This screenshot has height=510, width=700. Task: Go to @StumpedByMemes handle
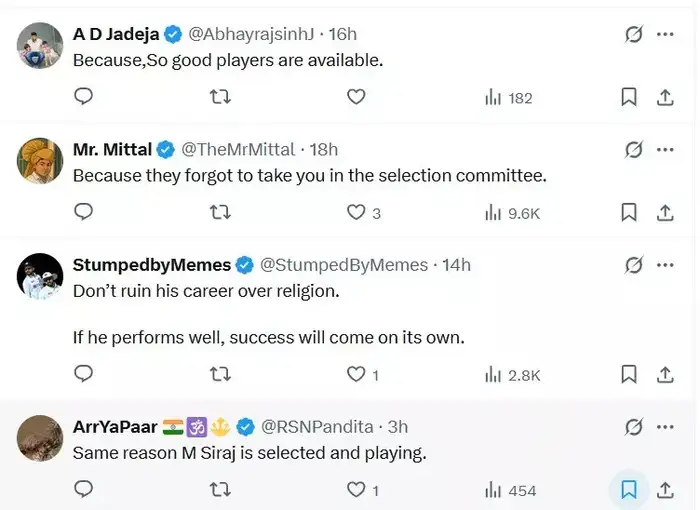344,265
